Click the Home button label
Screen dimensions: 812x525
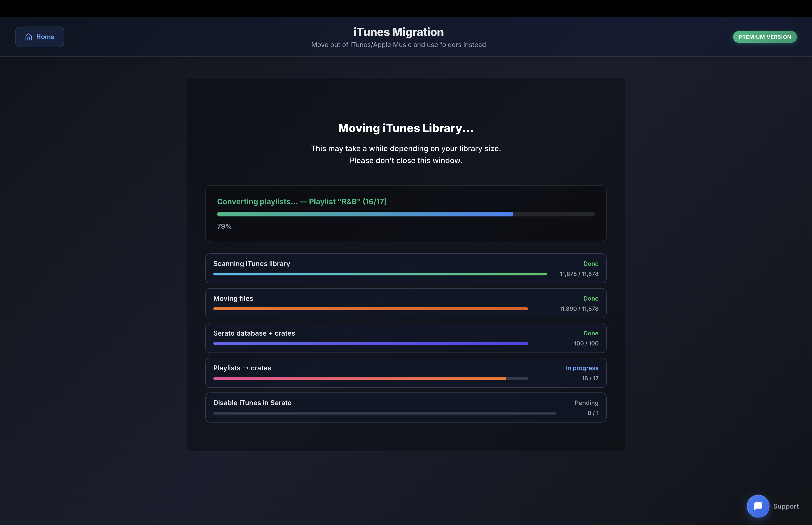[45, 37]
